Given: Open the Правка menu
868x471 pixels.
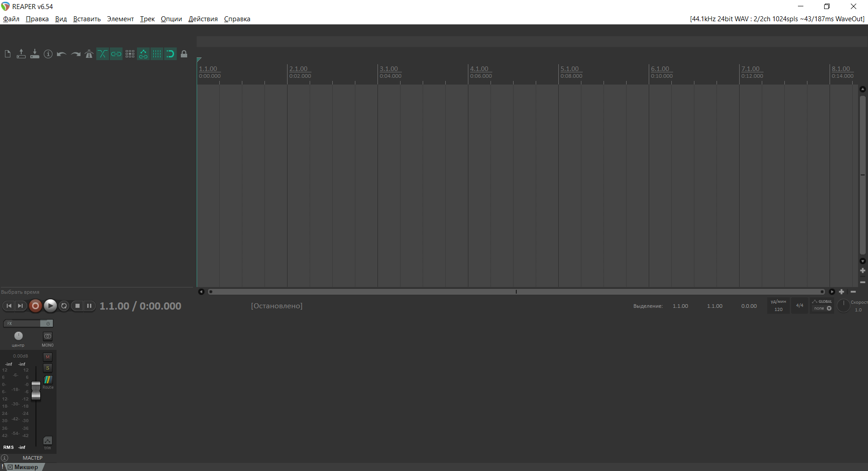Looking at the screenshot, I should 37,19.
